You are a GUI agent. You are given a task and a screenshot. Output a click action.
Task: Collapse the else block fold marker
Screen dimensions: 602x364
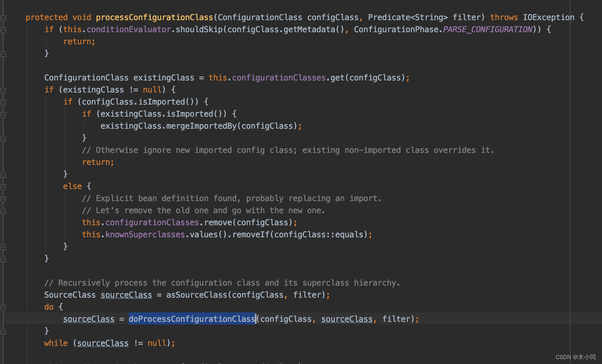[x=3, y=187]
